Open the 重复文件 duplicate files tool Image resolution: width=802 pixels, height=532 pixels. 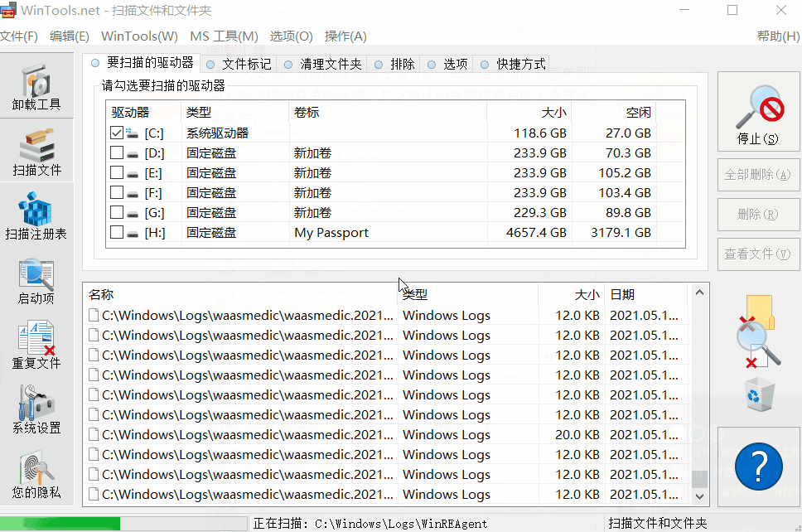pos(36,345)
